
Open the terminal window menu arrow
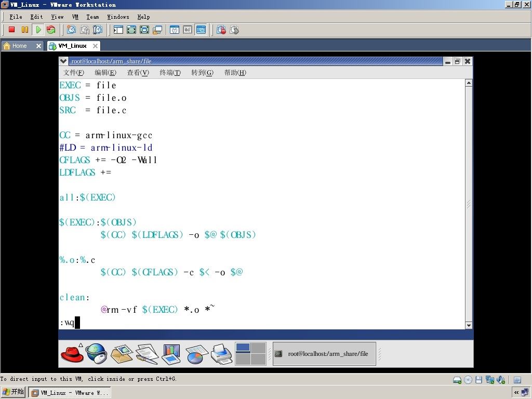click(63, 61)
